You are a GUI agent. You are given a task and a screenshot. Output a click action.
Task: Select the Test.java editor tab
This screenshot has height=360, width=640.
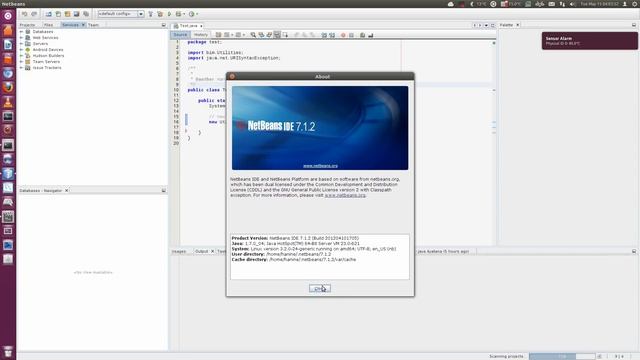click(x=188, y=25)
